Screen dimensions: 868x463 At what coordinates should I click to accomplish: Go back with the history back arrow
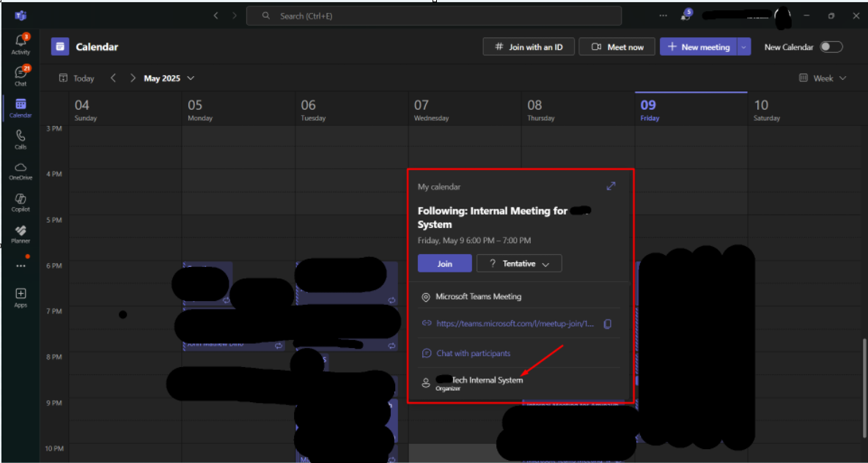point(216,16)
